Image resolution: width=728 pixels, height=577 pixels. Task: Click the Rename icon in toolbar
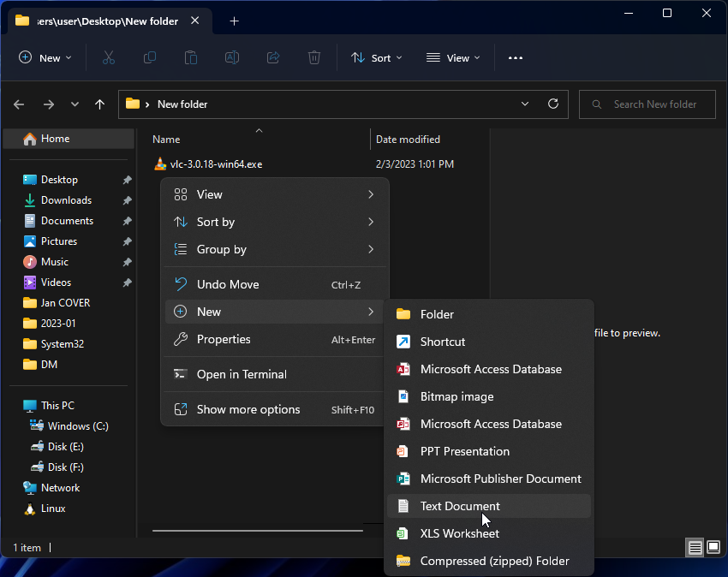click(232, 57)
